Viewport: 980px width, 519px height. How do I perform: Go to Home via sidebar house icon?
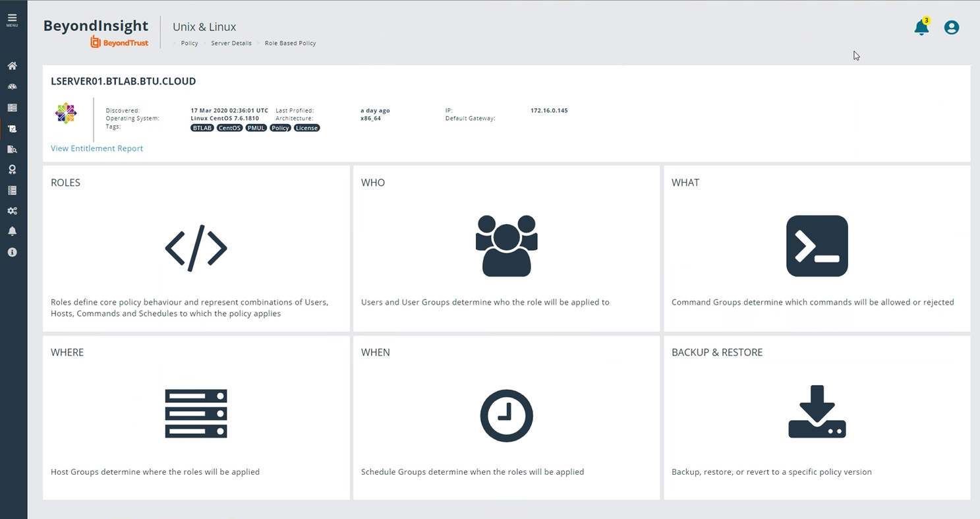pos(12,66)
